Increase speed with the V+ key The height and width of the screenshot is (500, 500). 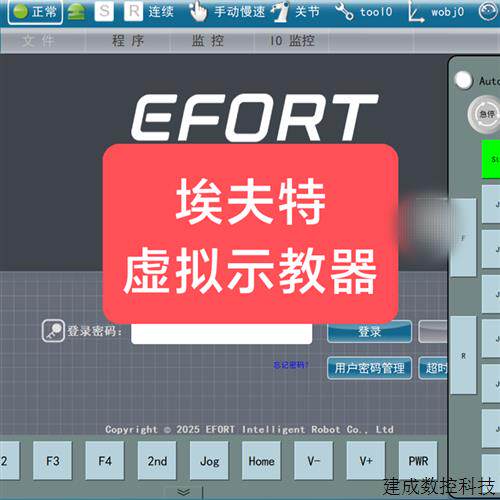pos(366,461)
